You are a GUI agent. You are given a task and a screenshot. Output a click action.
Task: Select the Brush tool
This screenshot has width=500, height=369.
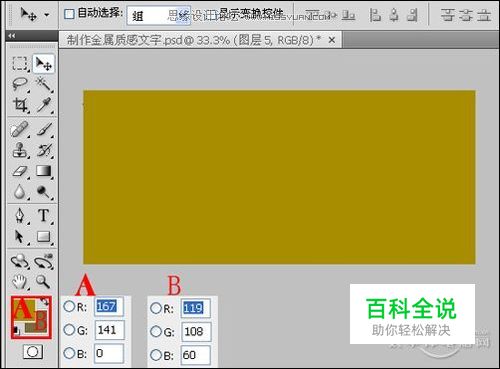point(44,129)
